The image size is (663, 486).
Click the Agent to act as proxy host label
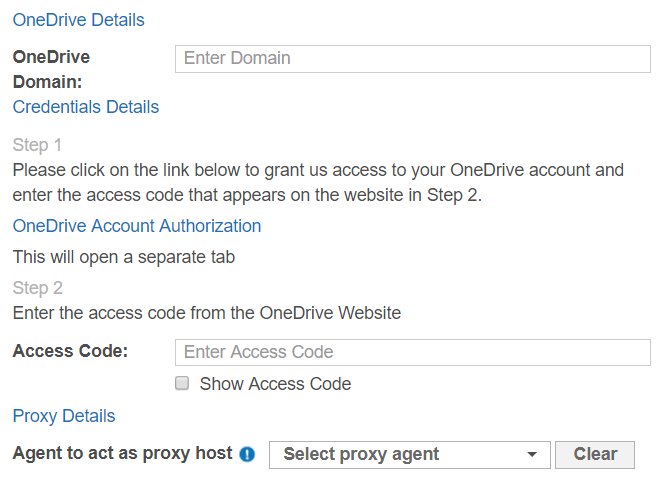coord(122,454)
